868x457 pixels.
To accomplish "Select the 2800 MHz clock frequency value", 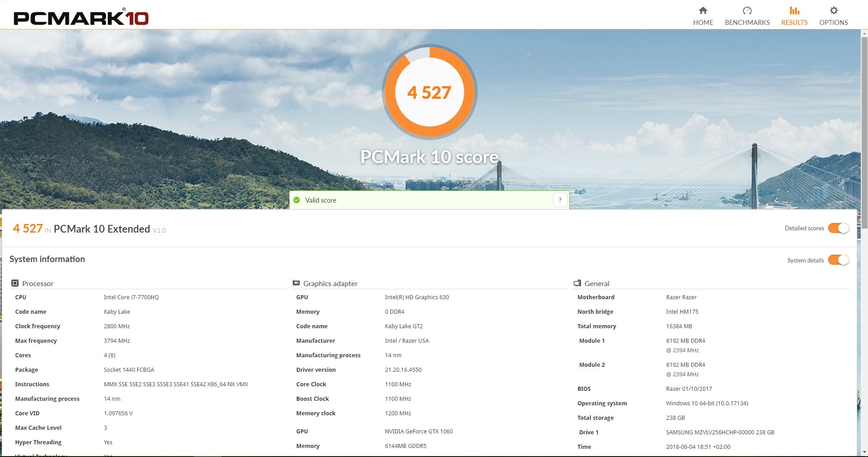I will tap(116, 326).
